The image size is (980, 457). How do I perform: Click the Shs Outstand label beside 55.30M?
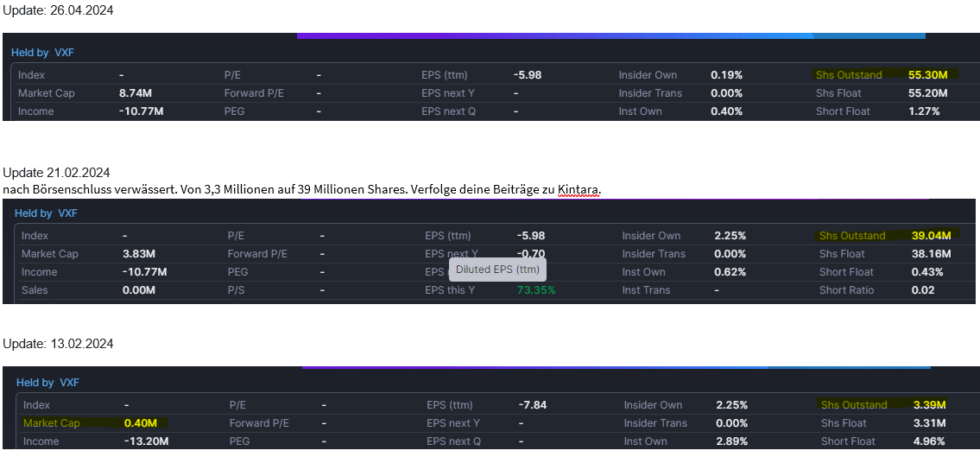click(x=849, y=75)
